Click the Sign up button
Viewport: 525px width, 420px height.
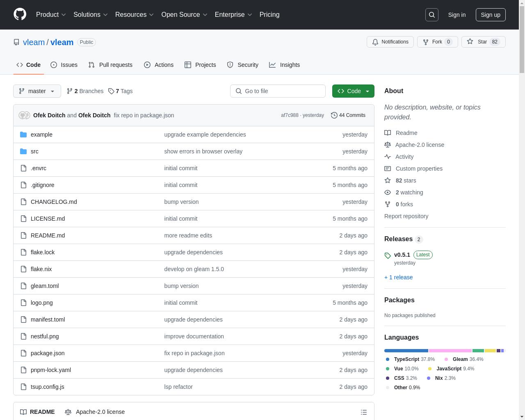pos(491,15)
